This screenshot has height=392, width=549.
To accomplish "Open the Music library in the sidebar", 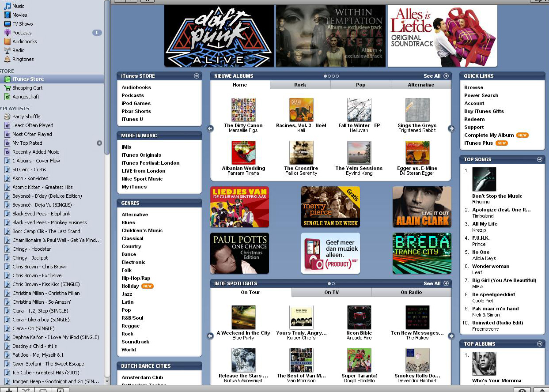I will tap(18, 6).
